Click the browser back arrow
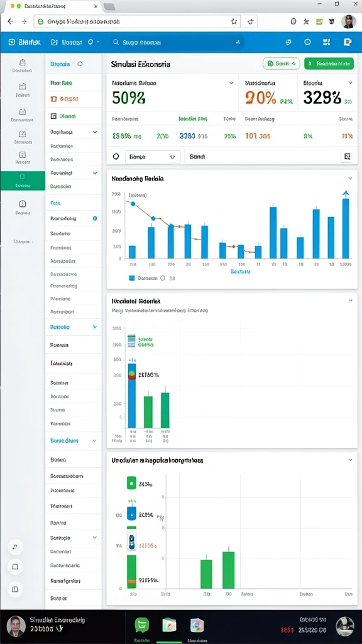 (10, 21)
